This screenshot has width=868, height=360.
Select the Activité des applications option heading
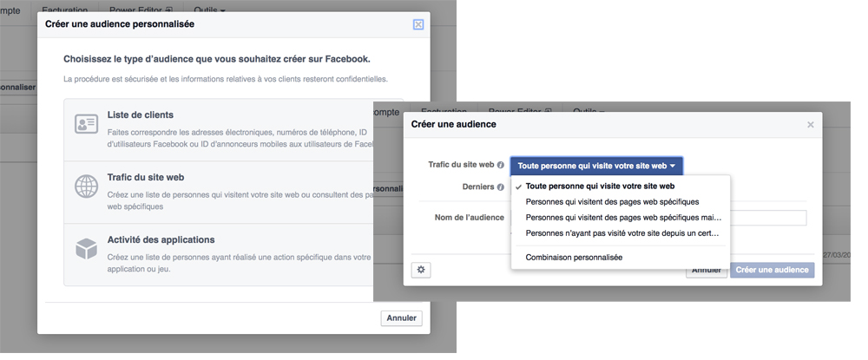click(x=161, y=239)
